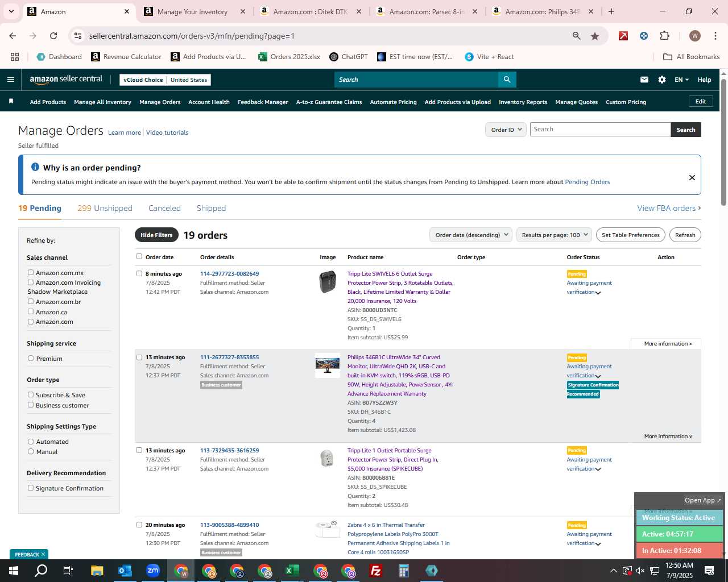
Task: Tick the Amazon.com Invoicing Shadow Marketplace checkbox
Action: [31, 282]
